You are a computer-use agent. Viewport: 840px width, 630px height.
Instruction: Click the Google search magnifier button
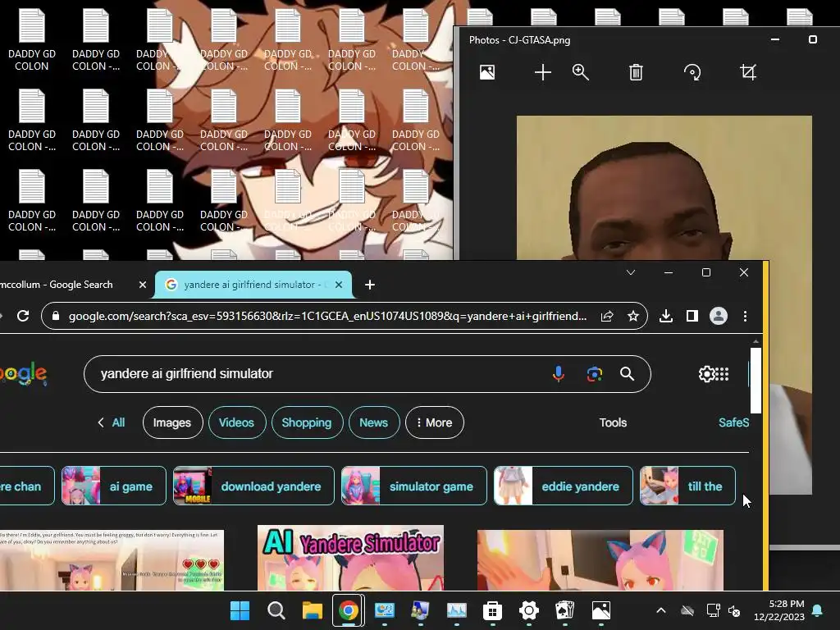pos(627,374)
